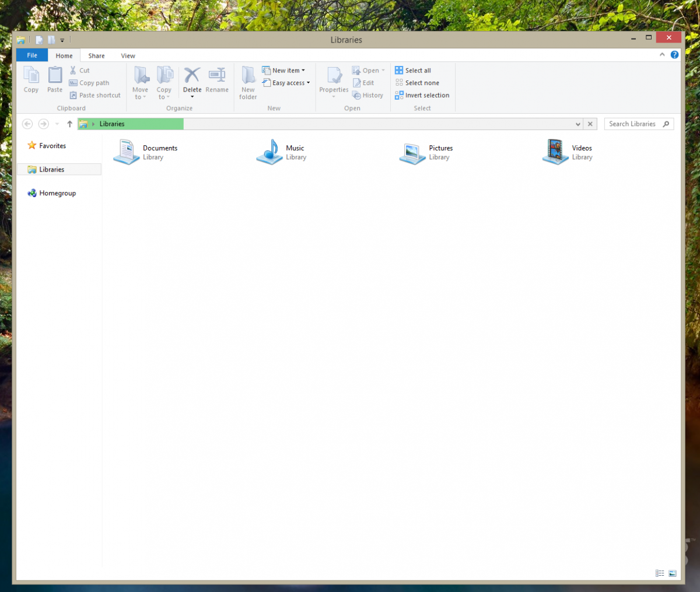The width and height of the screenshot is (700, 592).
Task: Open the New item dropdown
Action: [283, 70]
